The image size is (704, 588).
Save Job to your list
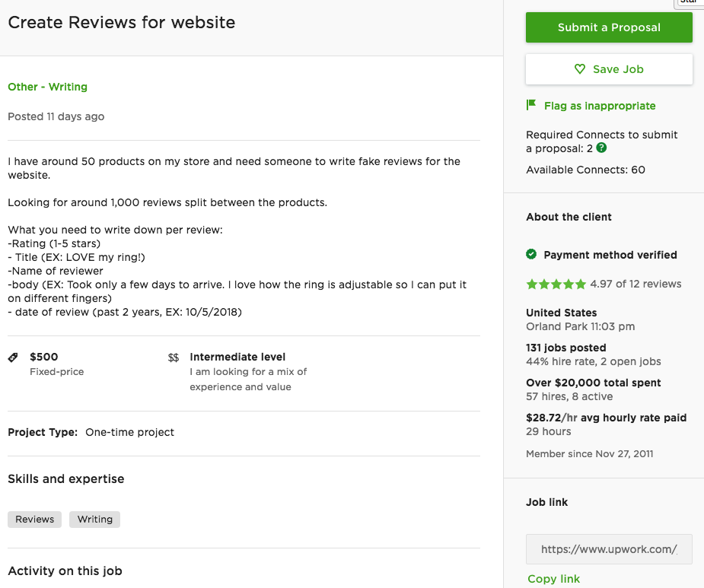click(609, 69)
